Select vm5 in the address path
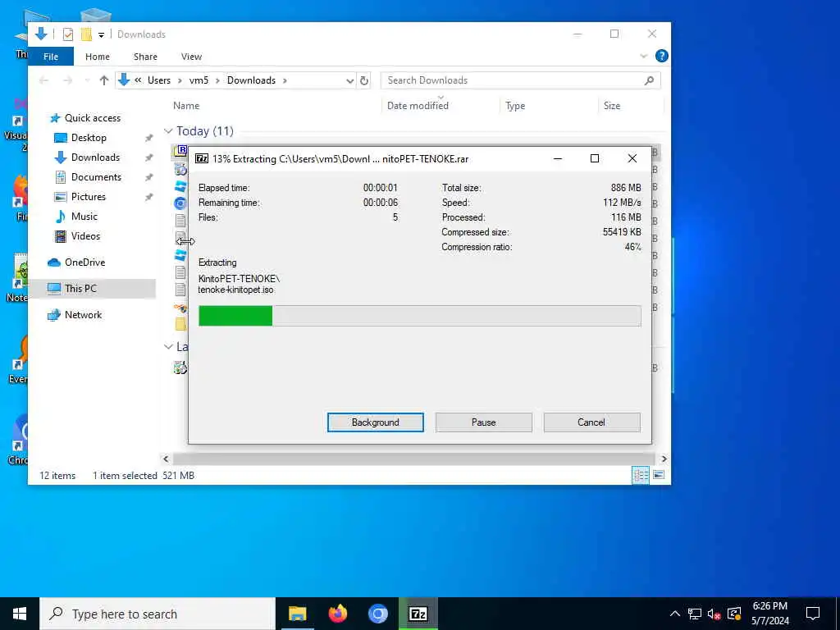 pos(199,80)
